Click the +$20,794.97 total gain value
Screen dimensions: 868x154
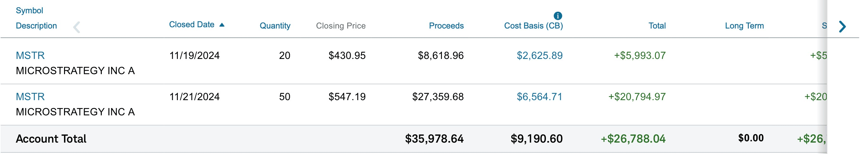point(637,97)
